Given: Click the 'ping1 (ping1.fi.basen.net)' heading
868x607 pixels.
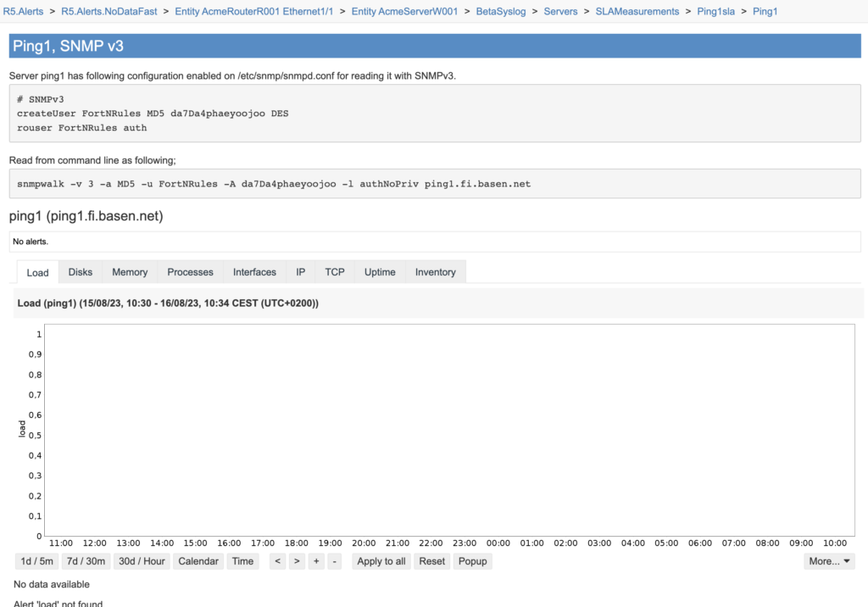Looking at the screenshot, I should click(86, 216).
